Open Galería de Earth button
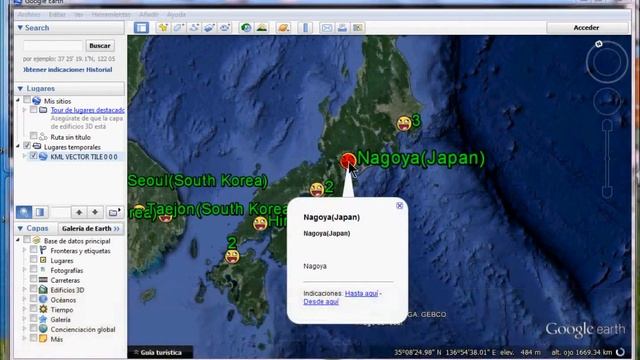 pos(91,229)
